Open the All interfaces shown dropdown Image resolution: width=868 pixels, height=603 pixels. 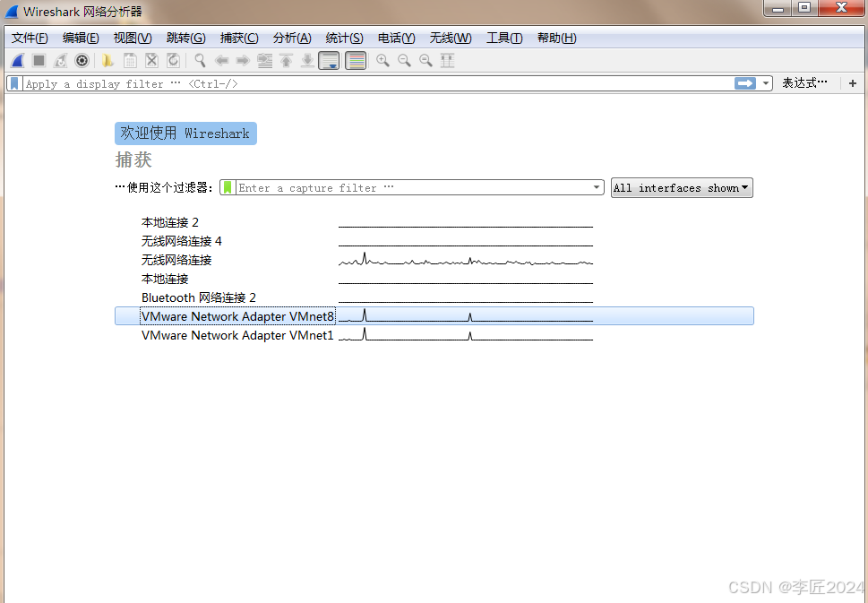pyautogui.click(x=682, y=188)
